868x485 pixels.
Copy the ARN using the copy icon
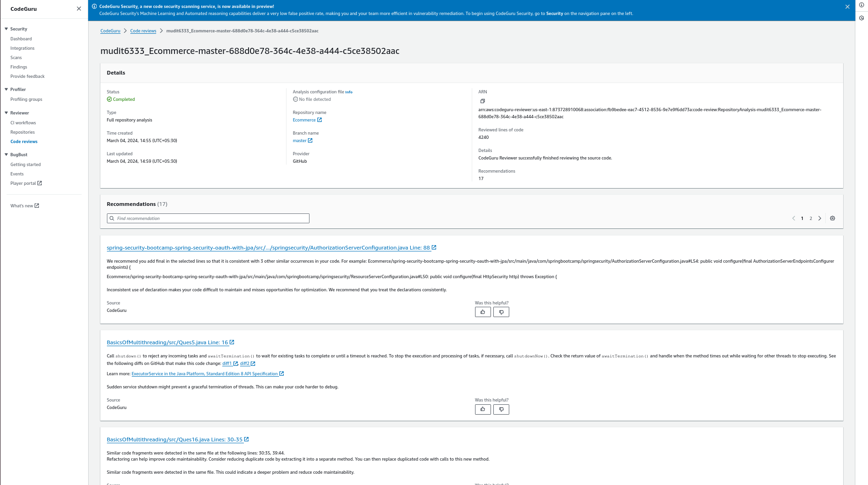coord(482,101)
